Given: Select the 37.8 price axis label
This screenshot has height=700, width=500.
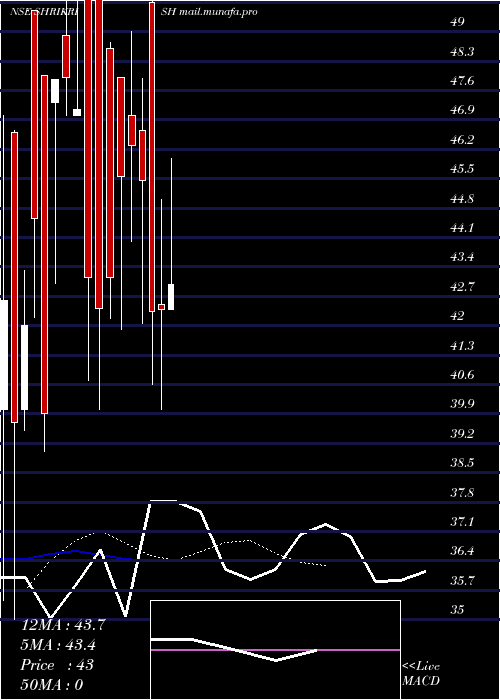Looking at the screenshot, I should (x=462, y=492).
